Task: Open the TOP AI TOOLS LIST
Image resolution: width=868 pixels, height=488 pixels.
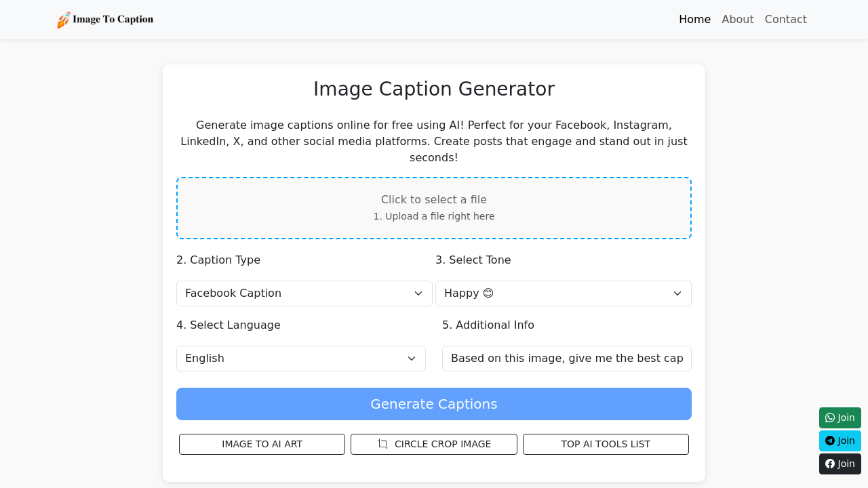Action: [606, 444]
